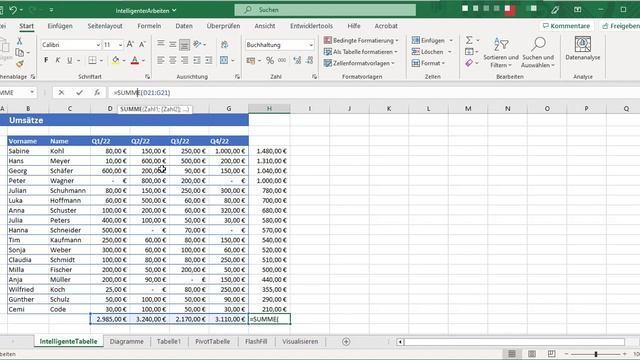Screen dimensions: 640x360
Task: Click the clear eraser icon in Bearbeiten
Action: pyautogui.click(x=469, y=63)
